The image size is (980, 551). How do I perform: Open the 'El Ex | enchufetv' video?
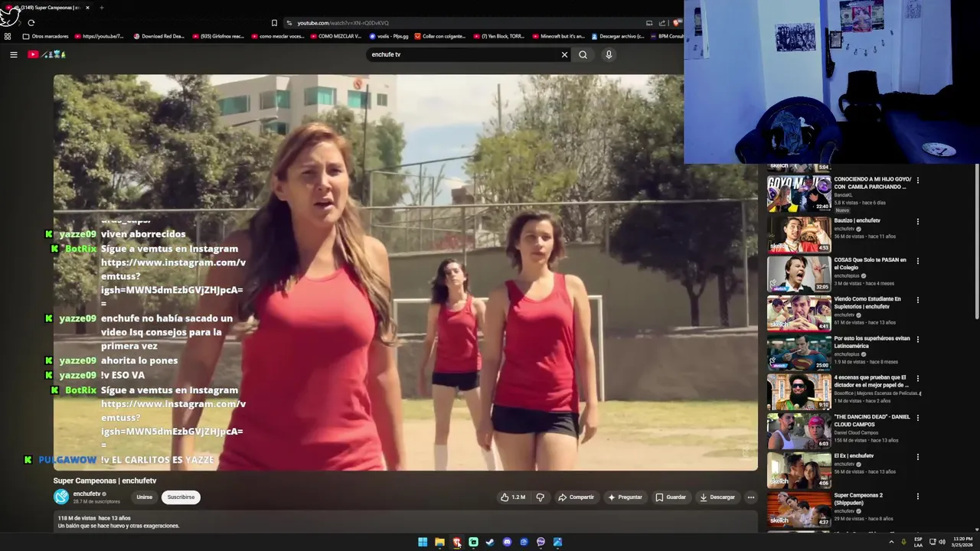tap(854, 456)
